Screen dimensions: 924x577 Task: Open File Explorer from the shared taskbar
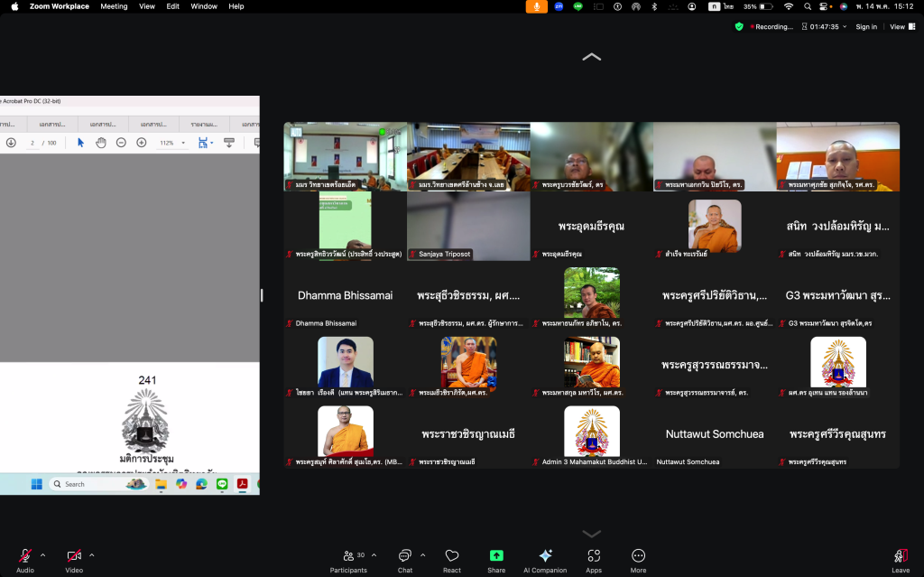[x=161, y=484]
